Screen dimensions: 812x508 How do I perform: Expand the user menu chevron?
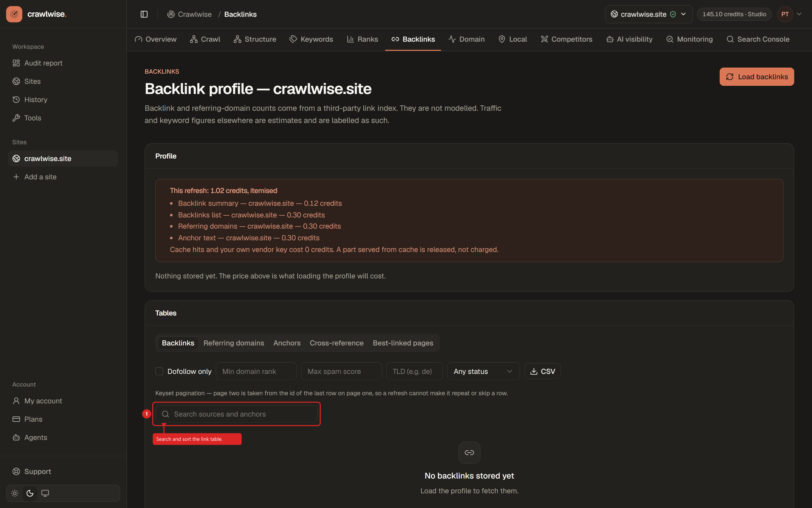tap(799, 14)
